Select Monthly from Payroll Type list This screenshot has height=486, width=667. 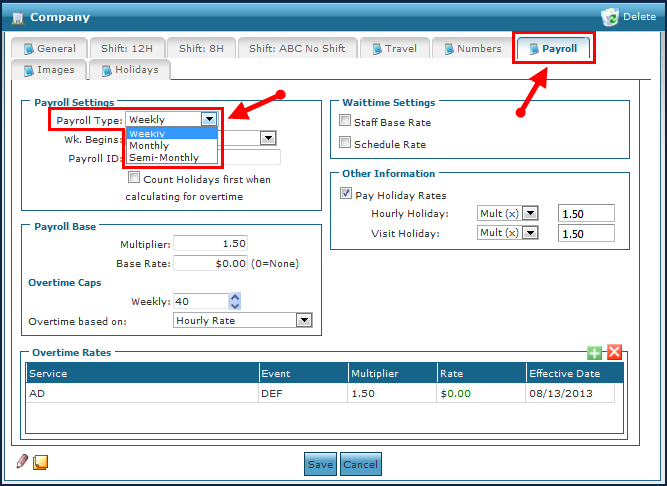point(149,146)
